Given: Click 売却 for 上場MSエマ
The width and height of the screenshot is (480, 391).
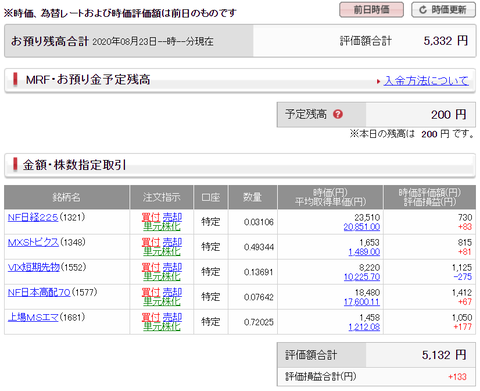Looking at the screenshot, I should coord(172,317).
